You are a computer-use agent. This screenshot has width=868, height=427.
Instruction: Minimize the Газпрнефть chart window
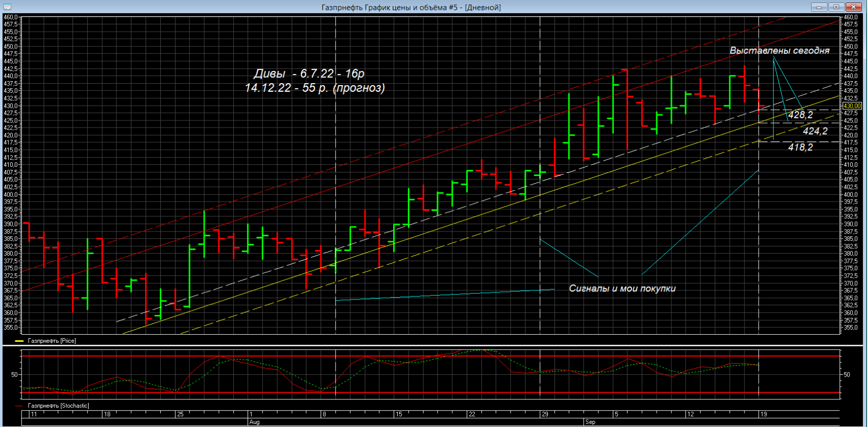819,7
